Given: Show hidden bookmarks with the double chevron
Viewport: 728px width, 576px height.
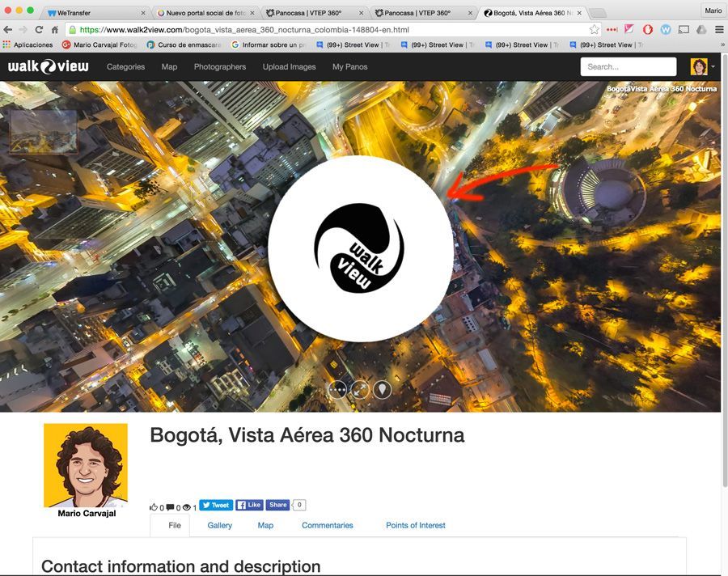Looking at the screenshot, I should [722, 44].
